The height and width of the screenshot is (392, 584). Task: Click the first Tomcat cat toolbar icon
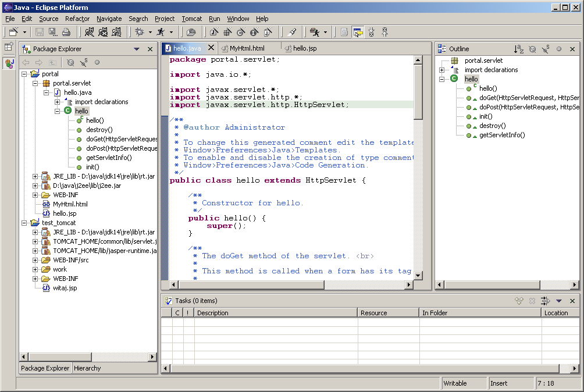(x=90, y=32)
